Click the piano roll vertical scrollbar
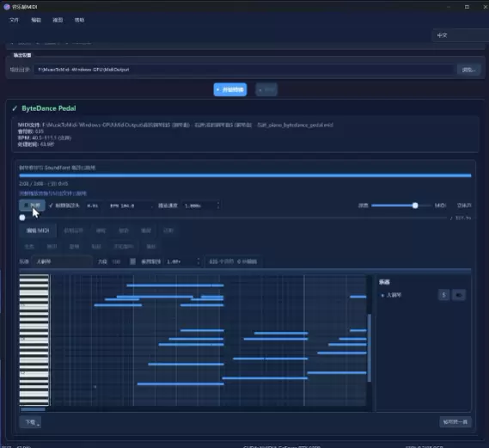 point(370,348)
